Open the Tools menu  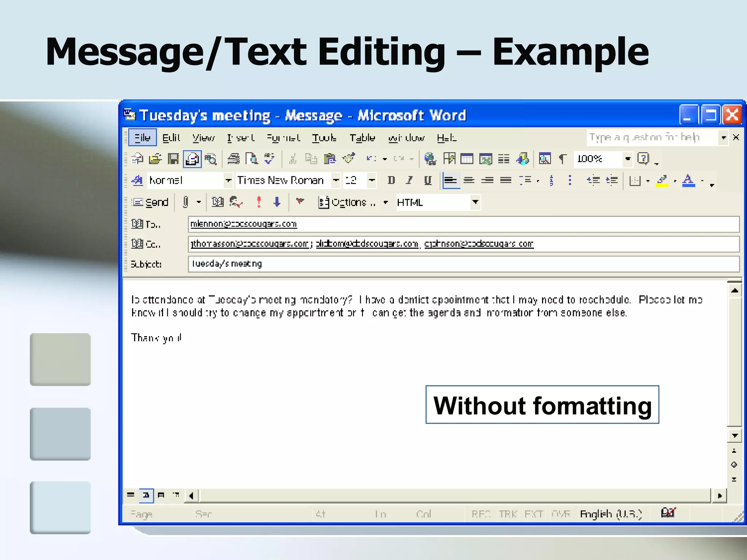(324, 137)
